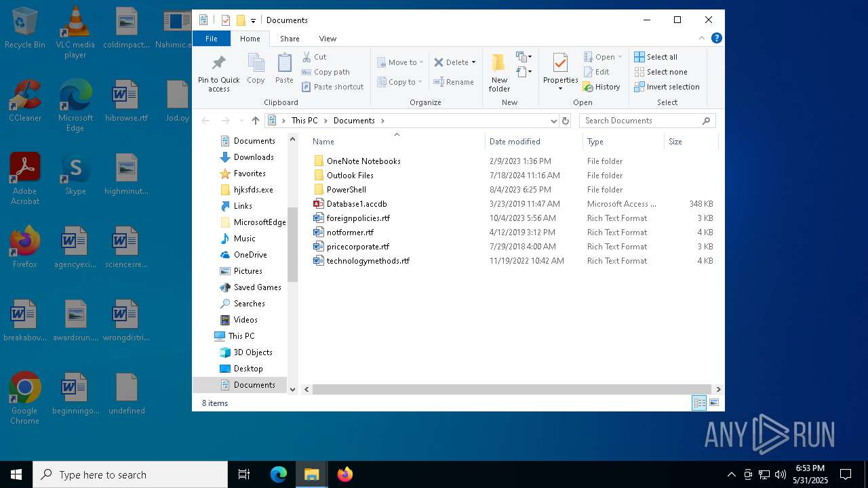The width and height of the screenshot is (868, 488).
Task: Sort by Date modified column
Action: coord(534,142)
